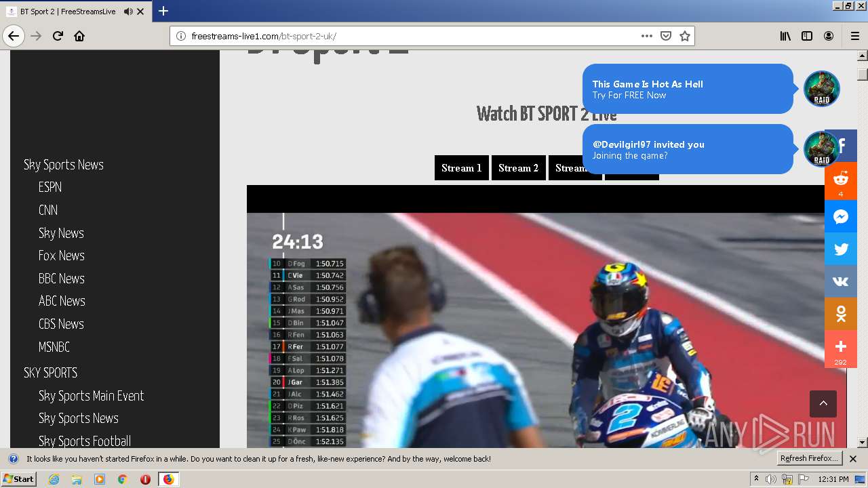
Task: Click RAID avatar on top notification
Action: [822, 89]
